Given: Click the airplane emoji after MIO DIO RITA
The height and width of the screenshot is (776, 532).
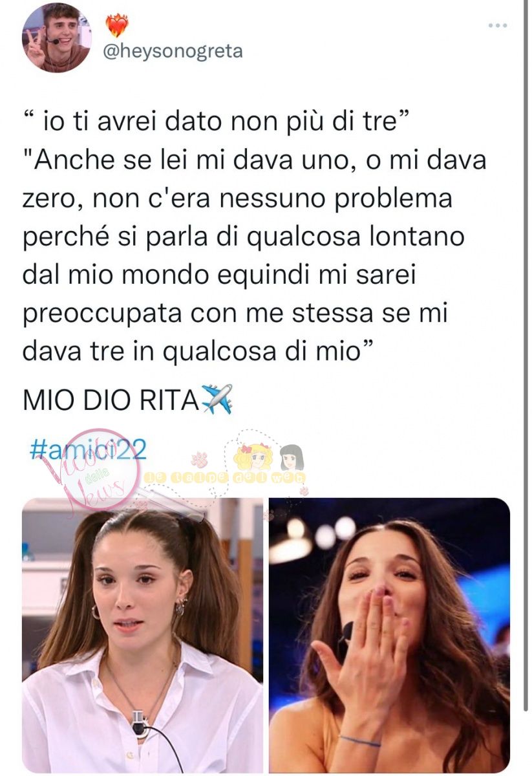Looking at the screenshot, I should pos(217,400).
